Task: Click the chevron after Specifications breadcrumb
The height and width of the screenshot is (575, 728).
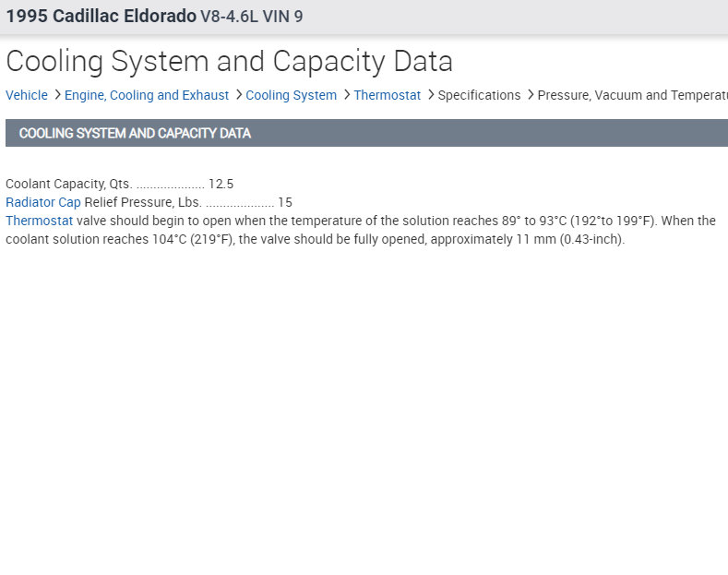Action: click(530, 95)
